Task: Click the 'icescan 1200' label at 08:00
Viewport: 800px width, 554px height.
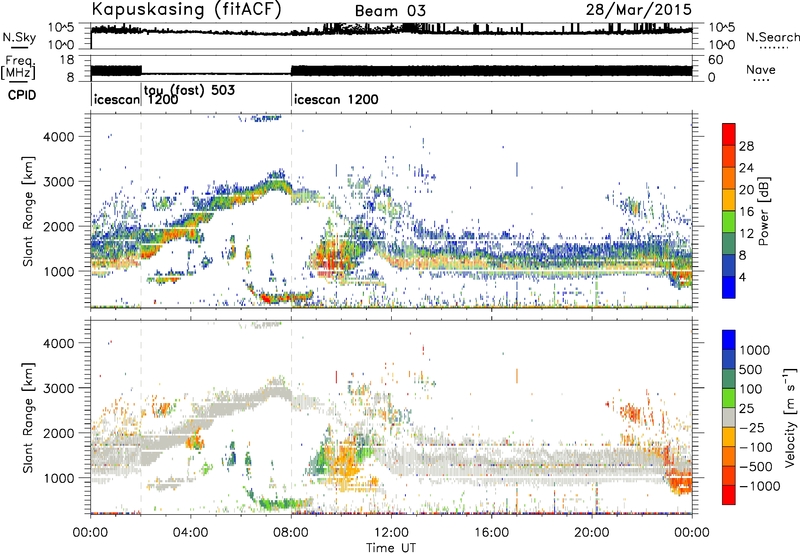Action: (x=336, y=99)
